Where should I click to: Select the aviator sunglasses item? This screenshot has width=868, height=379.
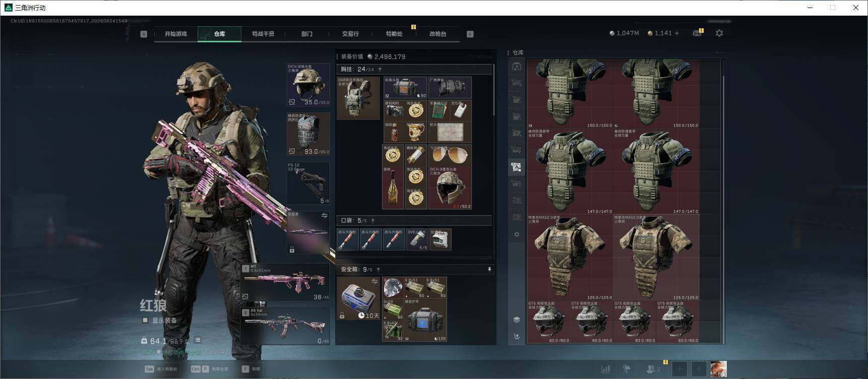click(x=450, y=155)
